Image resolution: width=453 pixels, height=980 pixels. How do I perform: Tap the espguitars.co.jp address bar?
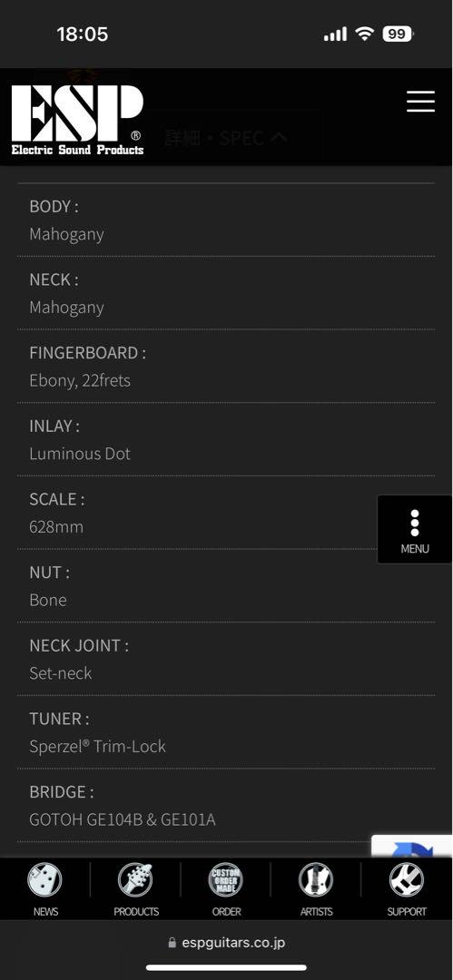click(227, 943)
